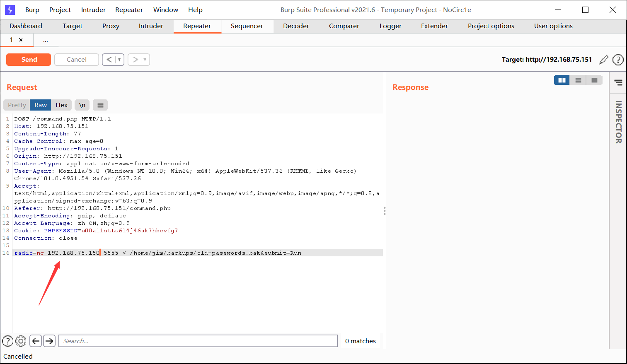Edit target with the pencil icon
The image size is (627, 364).
pos(604,60)
